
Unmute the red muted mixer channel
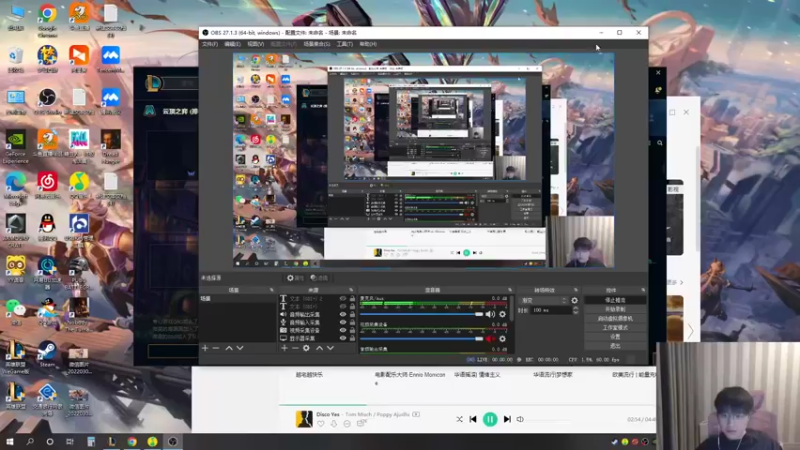pos(490,339)
